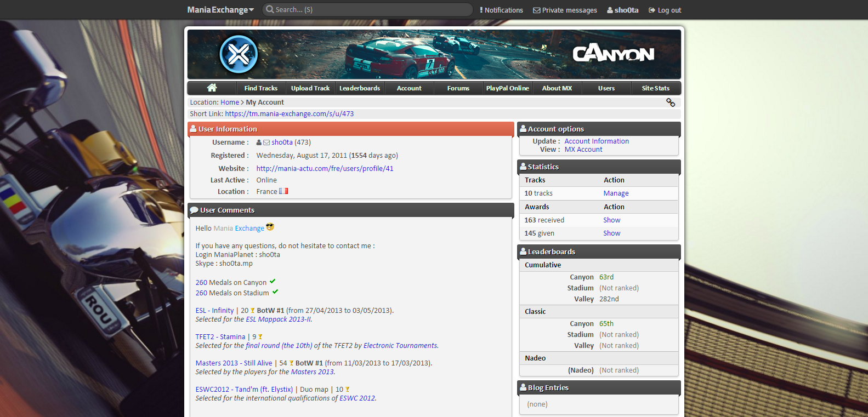Viewport: 868px width, 417px height.
Task: Open the ESL Mappack 2013-II link
Action: (x=279, y=319)
